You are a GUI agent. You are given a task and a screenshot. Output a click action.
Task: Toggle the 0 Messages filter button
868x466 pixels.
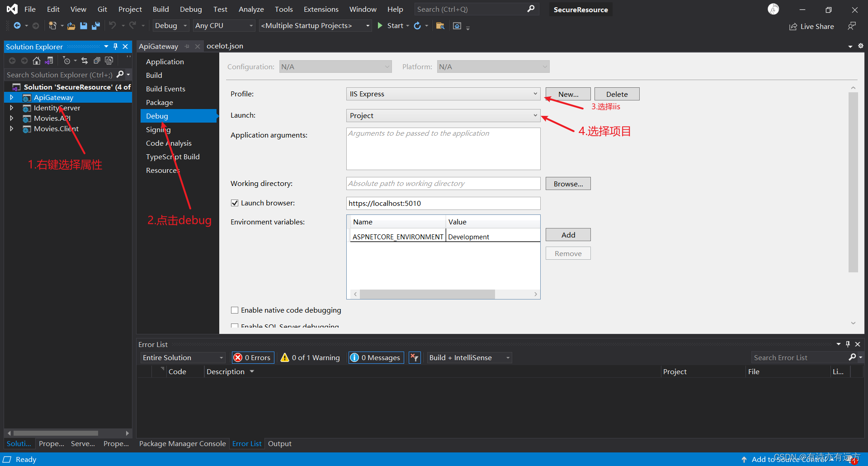(376, 358)
